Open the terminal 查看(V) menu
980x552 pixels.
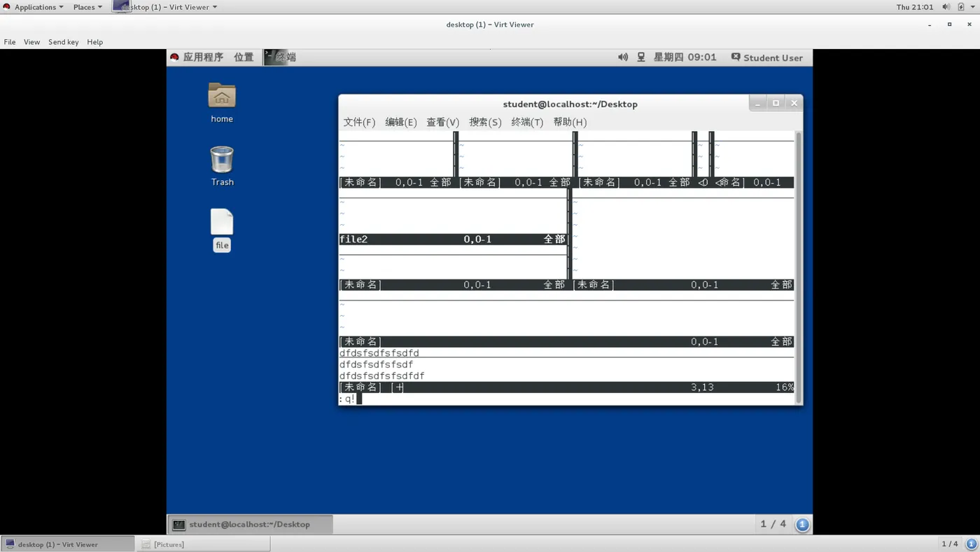443,122
